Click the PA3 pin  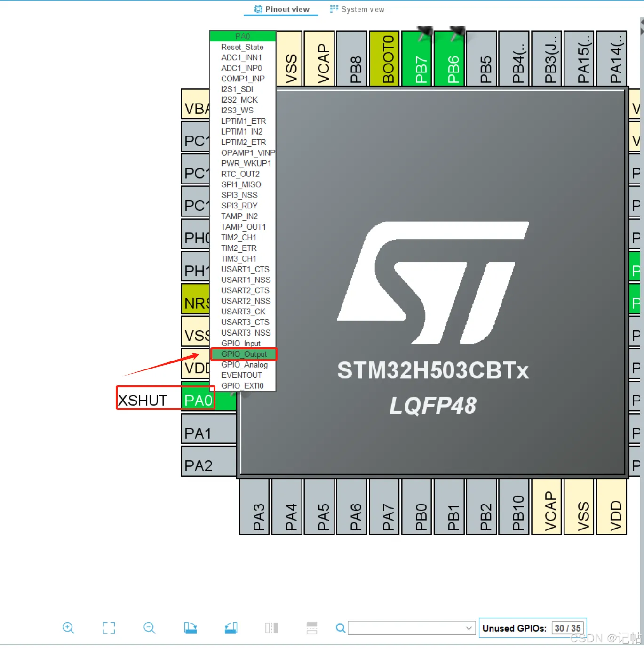click(254, 507)
